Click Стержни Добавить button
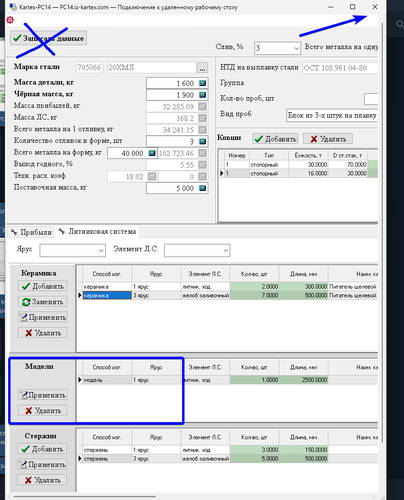This screenshot has height=500, width=404. 42,449
